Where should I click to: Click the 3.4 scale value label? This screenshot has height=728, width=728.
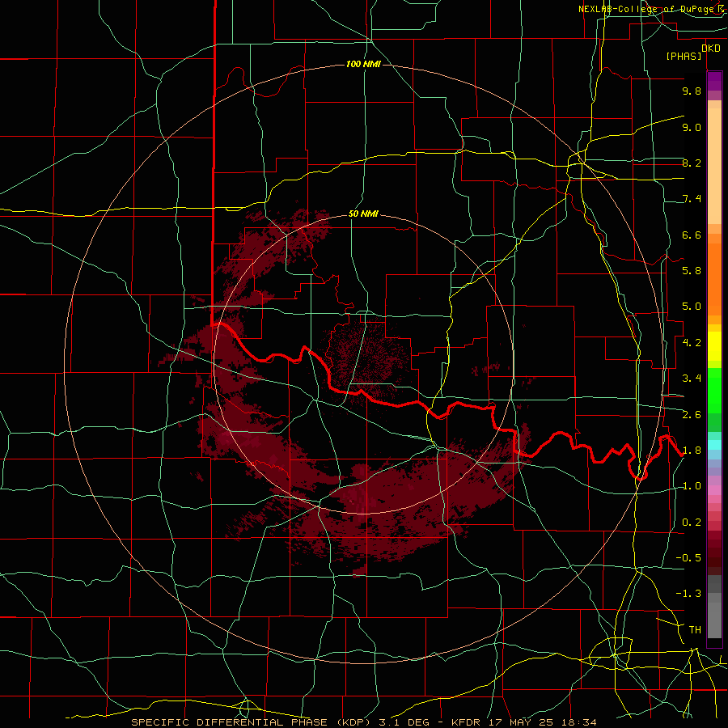pyautogui.click(x=692, y=379)
